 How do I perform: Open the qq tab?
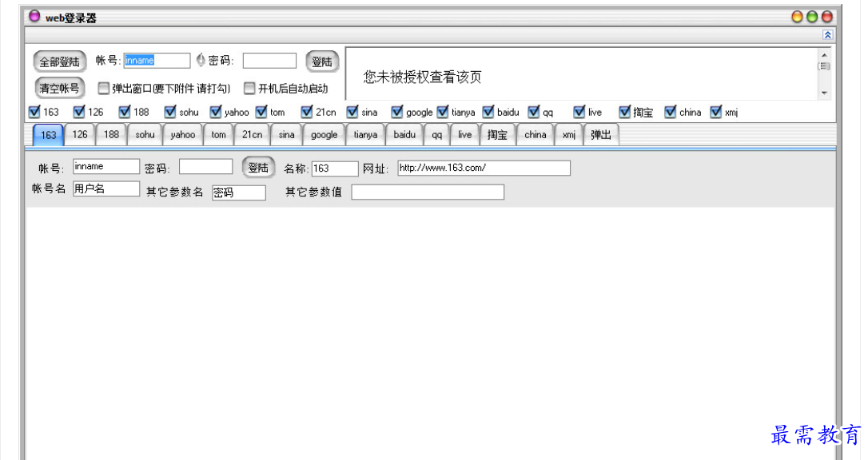point(436,134)
